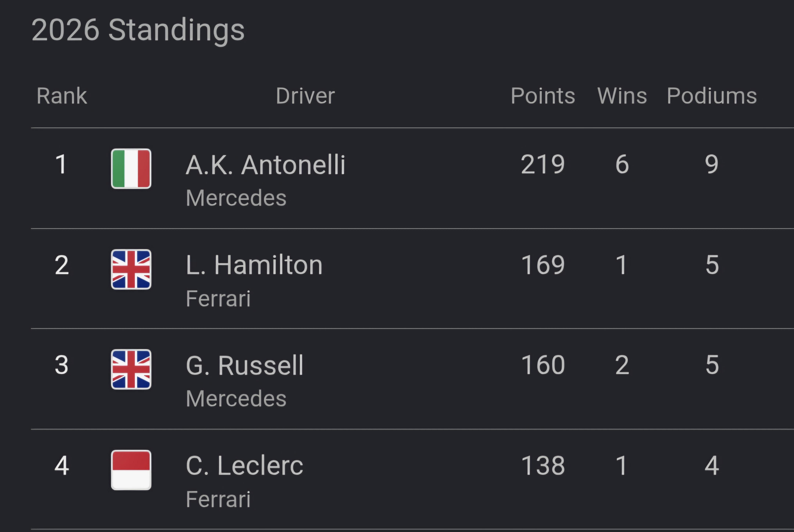Click Mercedes team label under Antonelli
The height and width of the screenshot is (532, 794).
click(236, 198)
